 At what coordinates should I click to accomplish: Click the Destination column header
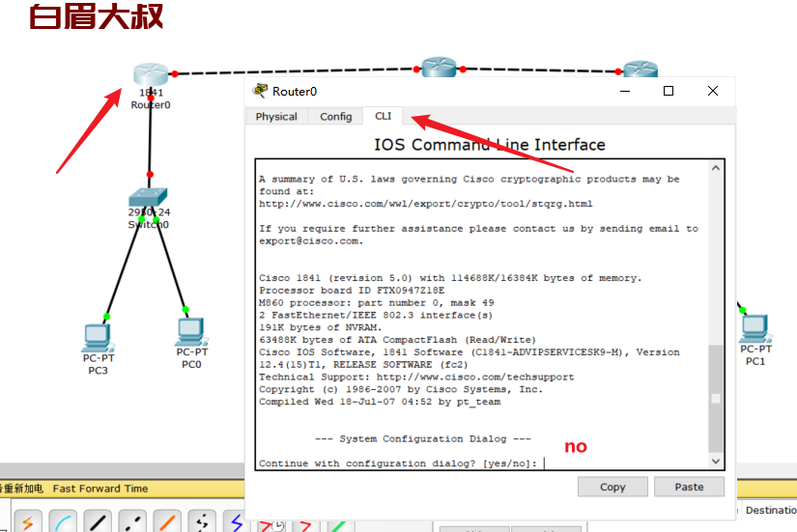(x=771, y=510)
